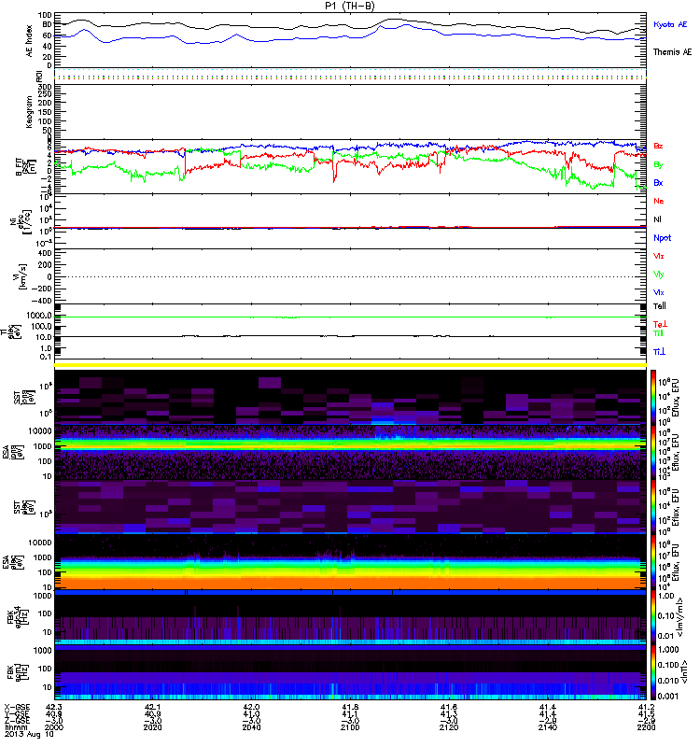This screenshot has height=747, width=700.
Task: Select the green Ti parallel legend label
Action: (658, 333)
